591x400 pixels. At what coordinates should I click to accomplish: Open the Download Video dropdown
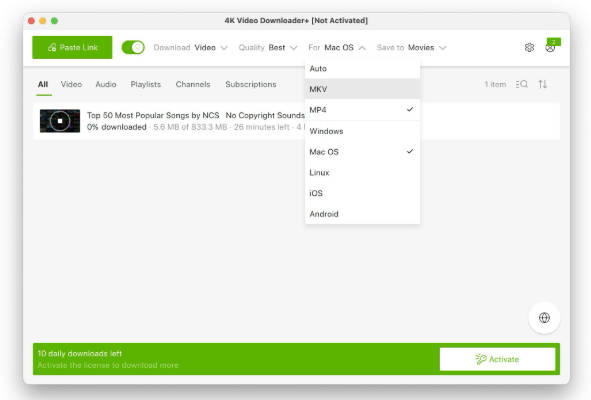pyautogui.click(x=190, y=48)
